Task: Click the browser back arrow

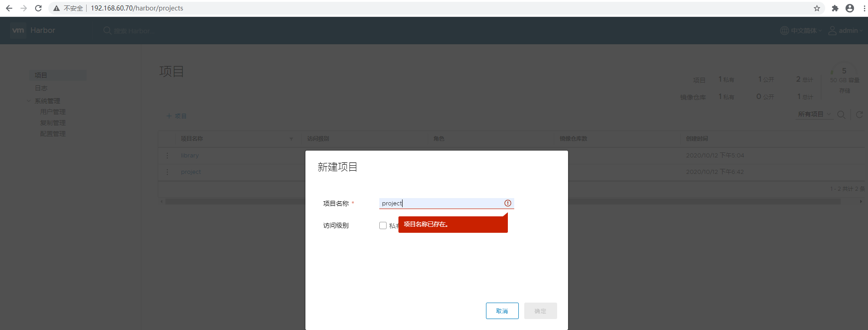Action: (x=9, y=8)
